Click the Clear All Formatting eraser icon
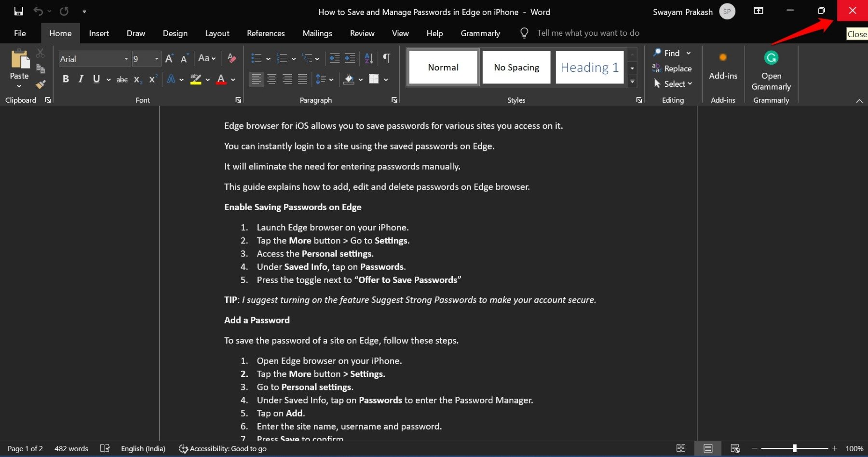Image resolution: width=868 pixels, height=457 pixels. click(231, 58)
